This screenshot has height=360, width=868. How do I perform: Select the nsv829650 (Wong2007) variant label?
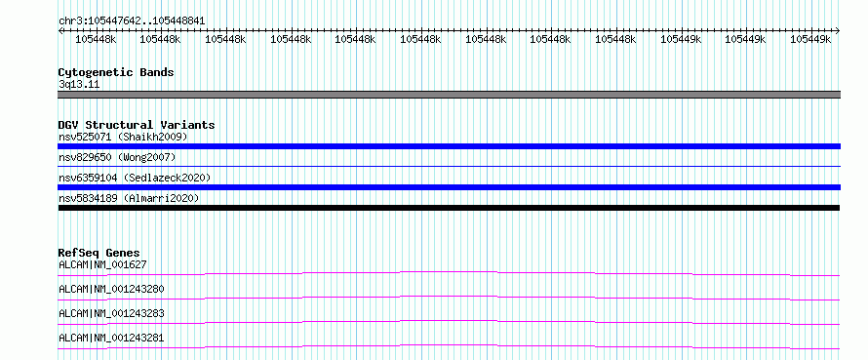click(x=117, y=158)
